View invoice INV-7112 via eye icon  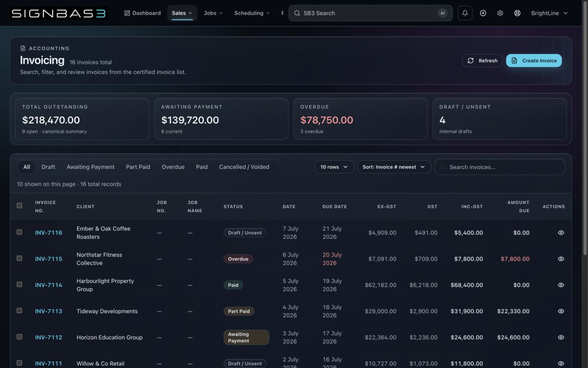point(561,337)
